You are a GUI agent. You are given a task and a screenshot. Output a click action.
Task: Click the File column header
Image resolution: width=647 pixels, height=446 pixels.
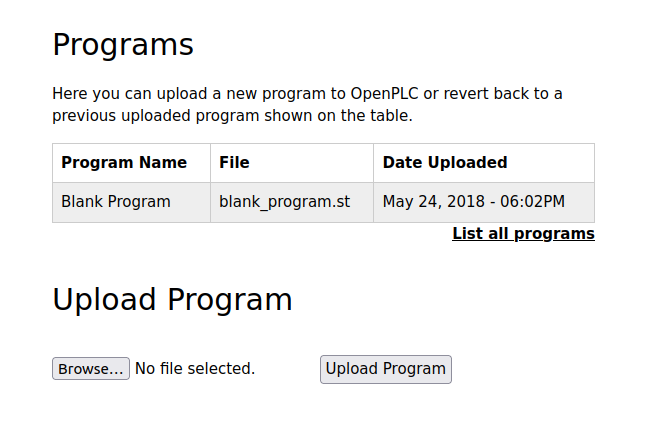pyautogui.click(x=234, y=163)
